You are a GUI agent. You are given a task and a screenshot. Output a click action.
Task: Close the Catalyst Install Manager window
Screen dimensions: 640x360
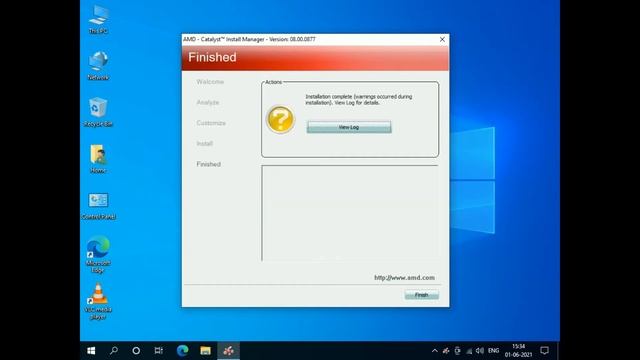[442, 39]
